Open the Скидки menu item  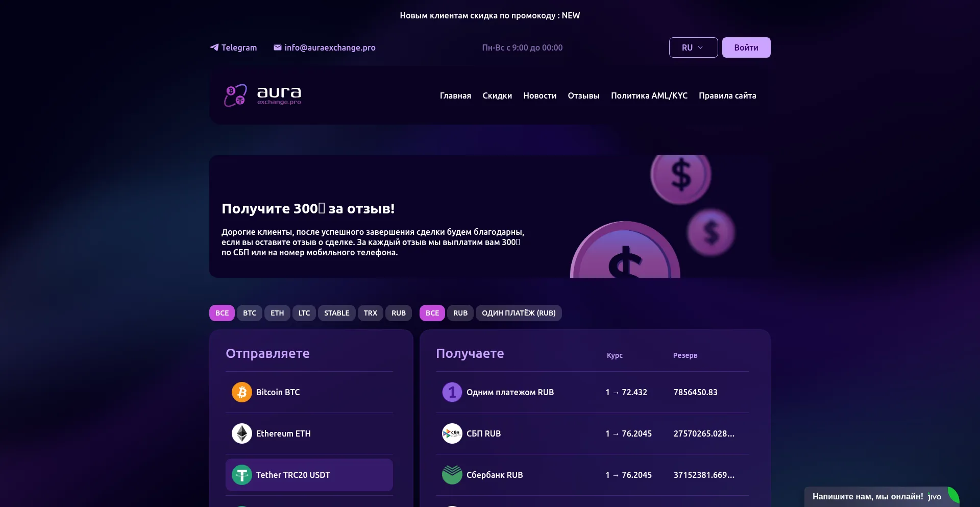[x=497, y=95]
